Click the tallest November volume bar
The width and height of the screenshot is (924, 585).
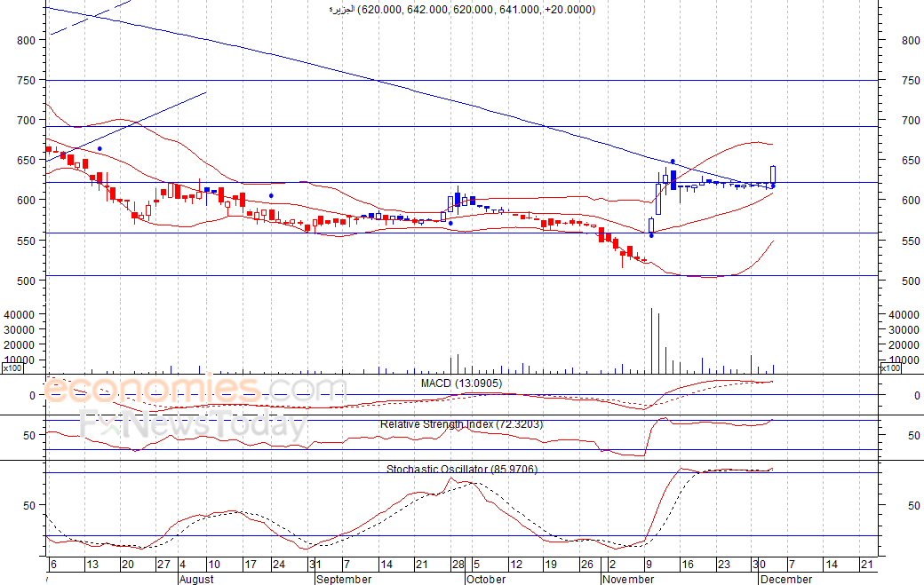(x=651, y=341)
